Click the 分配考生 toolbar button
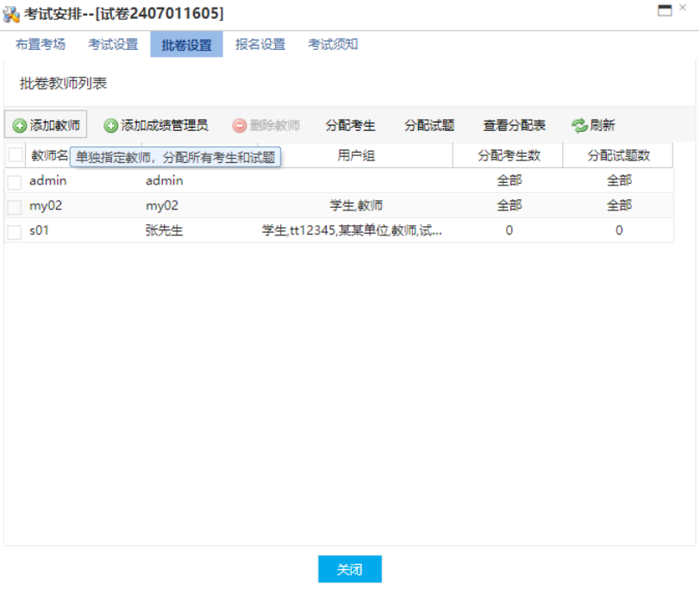The width and height of the screenshot is (700, 595). [x=350, y=126]
